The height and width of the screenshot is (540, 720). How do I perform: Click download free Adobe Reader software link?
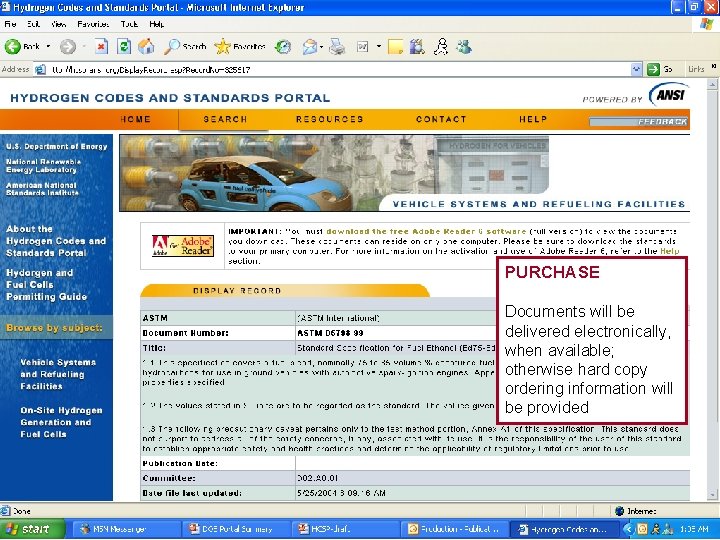[x=426, y=231]
